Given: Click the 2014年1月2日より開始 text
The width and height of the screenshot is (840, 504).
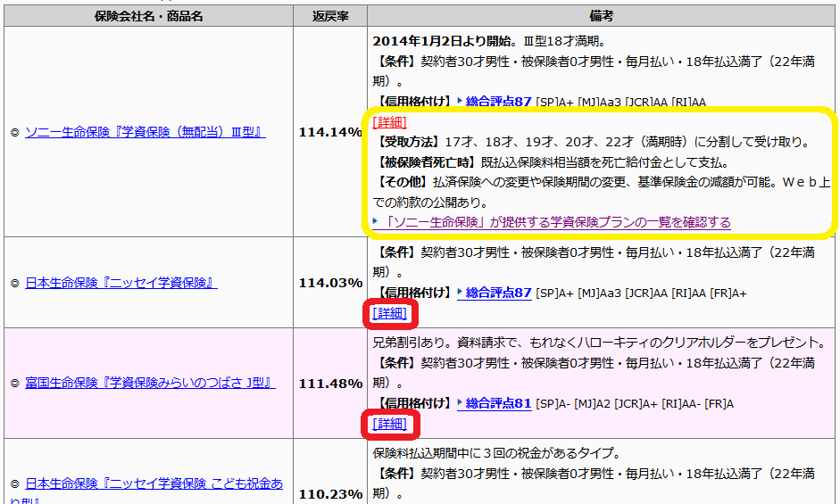Looking at the screenshot, I should [441, 41].
